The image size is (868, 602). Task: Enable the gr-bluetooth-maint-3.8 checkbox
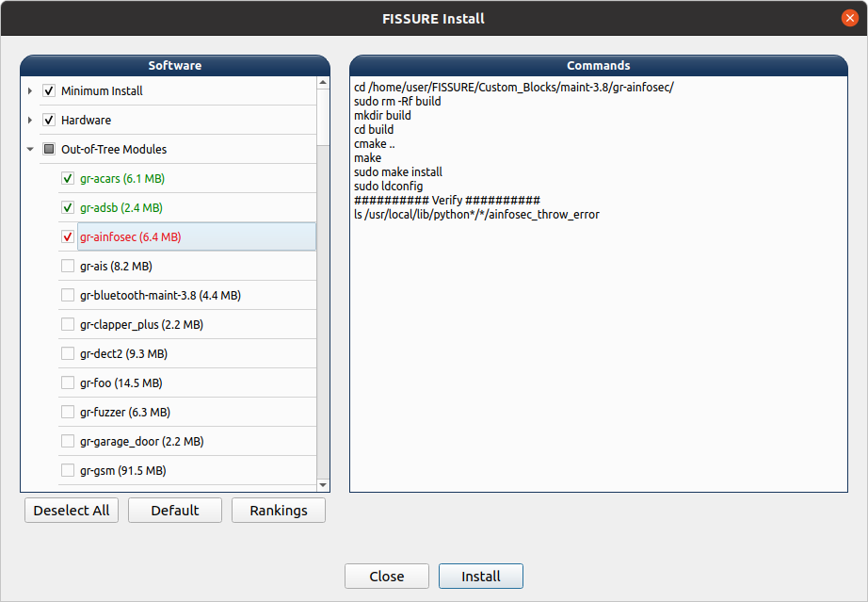tap(68, 296)
